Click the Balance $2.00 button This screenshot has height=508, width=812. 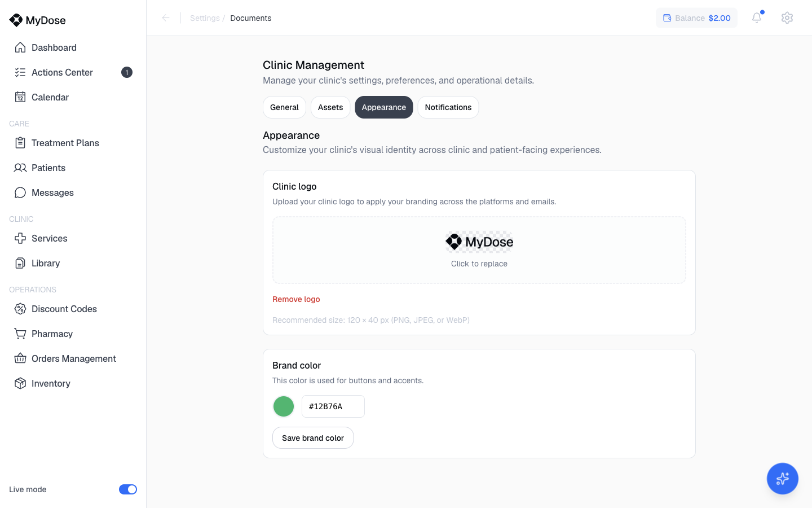tap(696, 18)
